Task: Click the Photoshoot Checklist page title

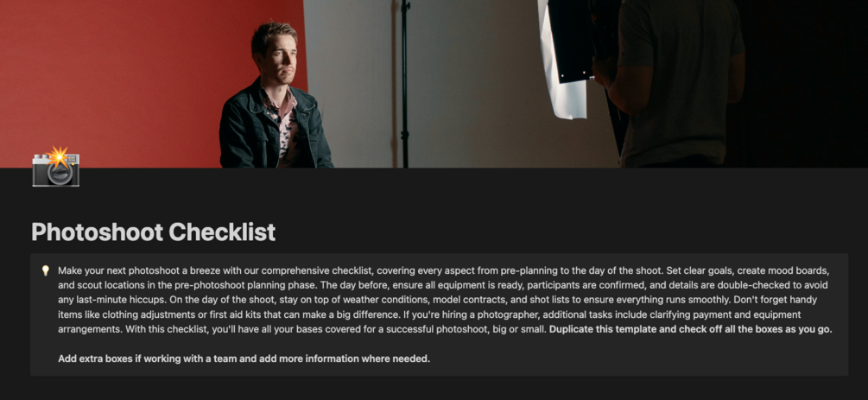Action: (x=154, y=232)
